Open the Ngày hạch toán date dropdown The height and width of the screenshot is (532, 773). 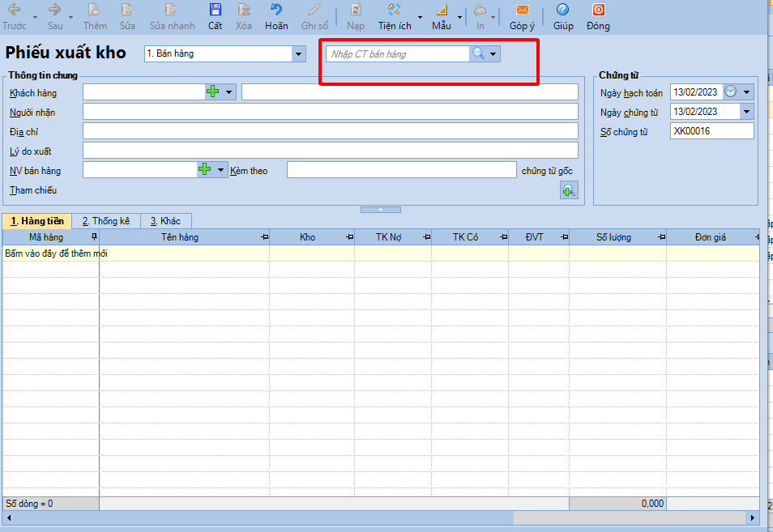click(747, 92)
